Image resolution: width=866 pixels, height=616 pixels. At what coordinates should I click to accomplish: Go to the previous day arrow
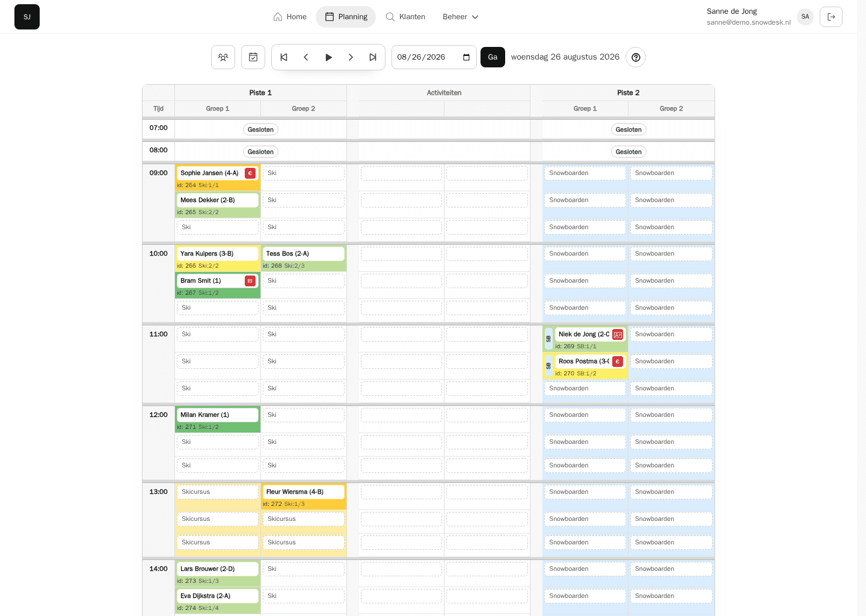point(306,57)
